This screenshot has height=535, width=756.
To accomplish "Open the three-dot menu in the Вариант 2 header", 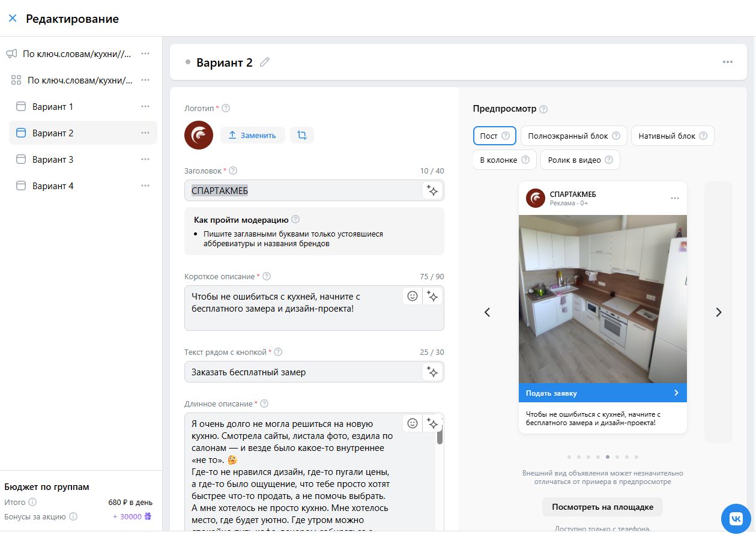I will click(x=728, y=62).
